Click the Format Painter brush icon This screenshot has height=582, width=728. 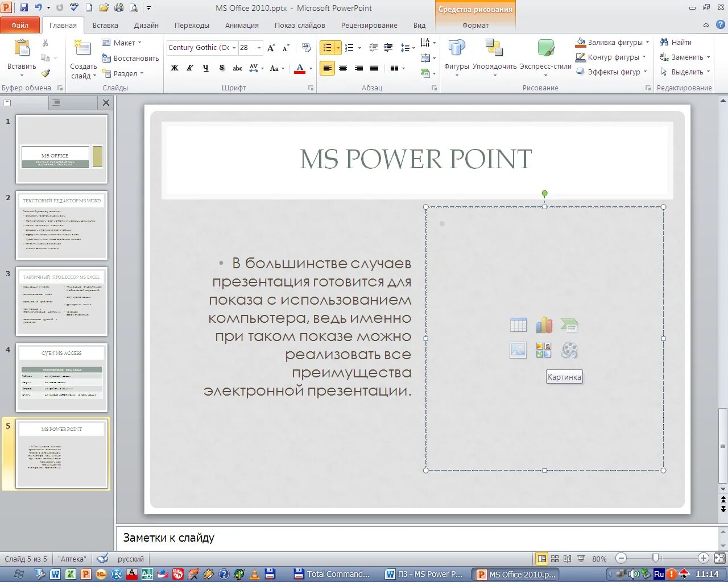(45, 73)
